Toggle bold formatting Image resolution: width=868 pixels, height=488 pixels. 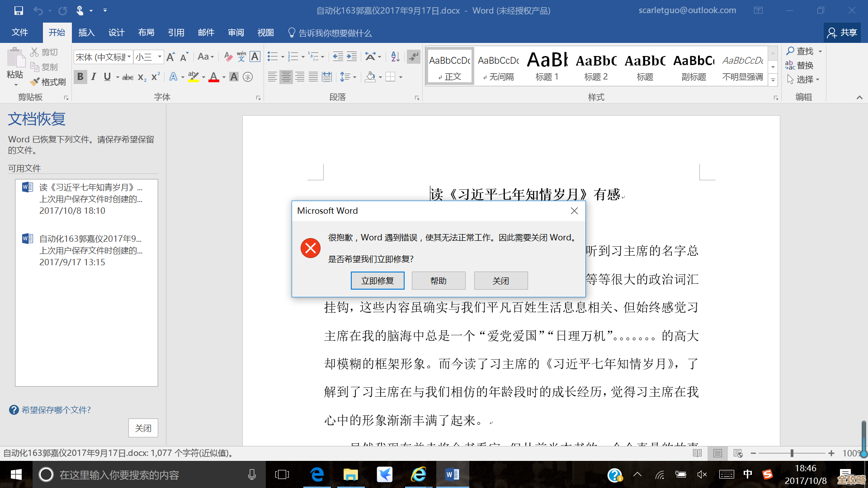[x=80, y=77]
